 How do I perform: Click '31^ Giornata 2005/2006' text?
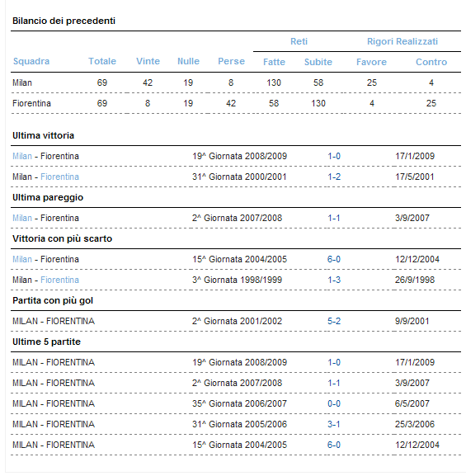239,424
